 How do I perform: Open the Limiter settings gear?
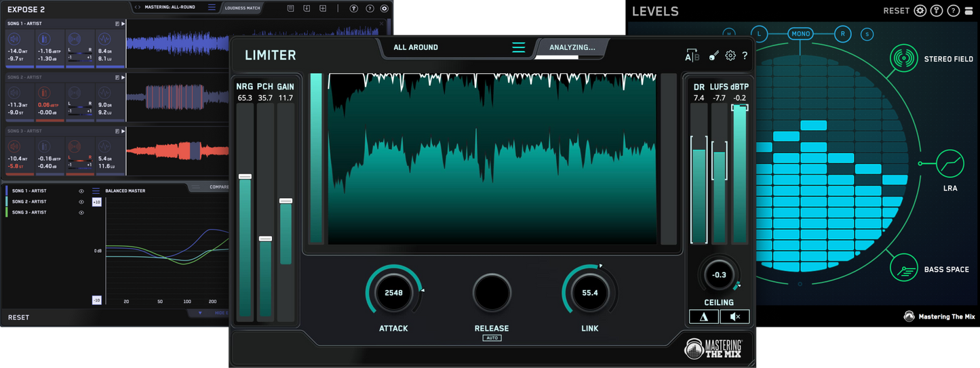[x=730, y=56]
